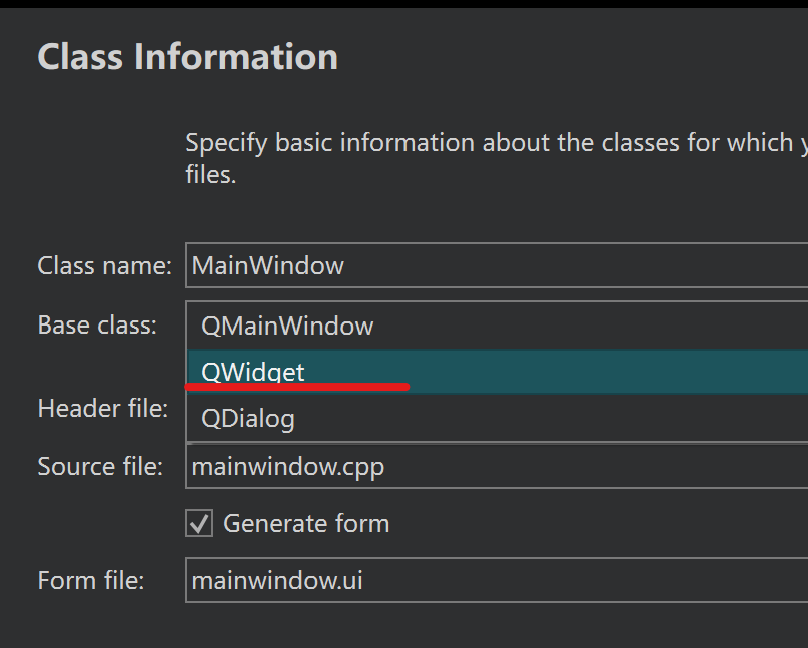Click the Class name label

105,266
